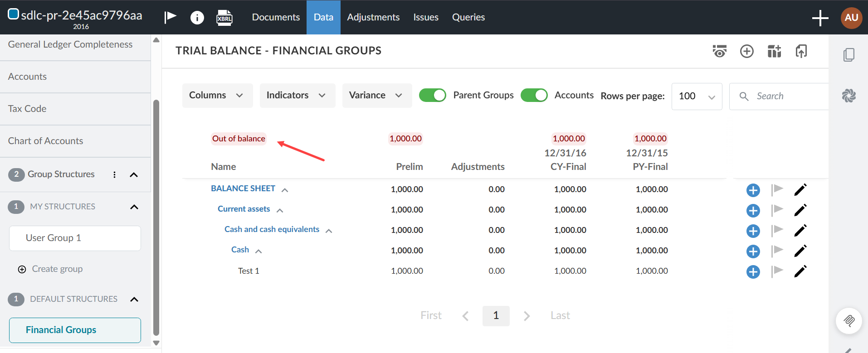The width and height of the screenshot is (868, 353).
Task: Flag the Test 1 row
Action: point(777,271)
